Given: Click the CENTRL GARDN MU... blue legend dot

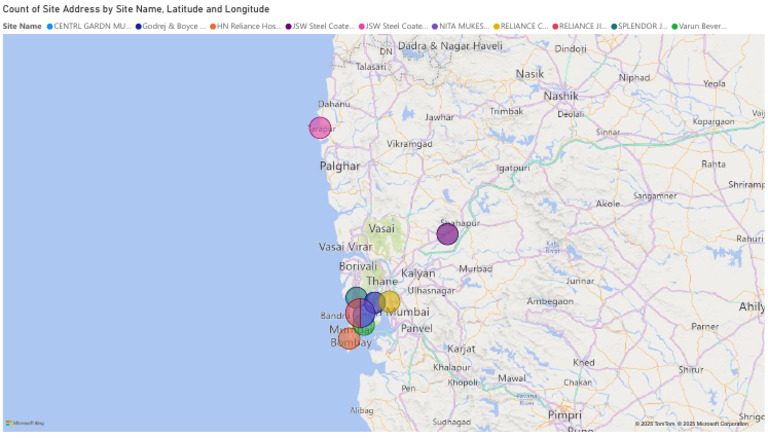Looking at the screenshot, I should click(x=49, y=26).
